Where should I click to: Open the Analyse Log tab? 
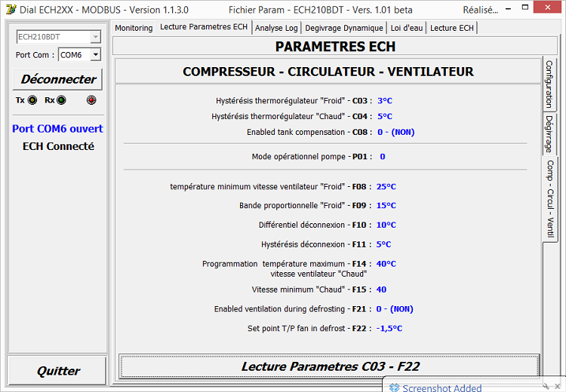(x=276, y=28)
